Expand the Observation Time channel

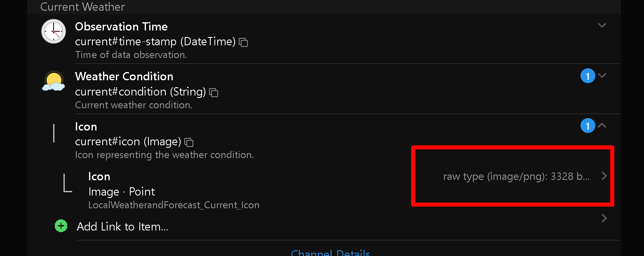[602, 26]
